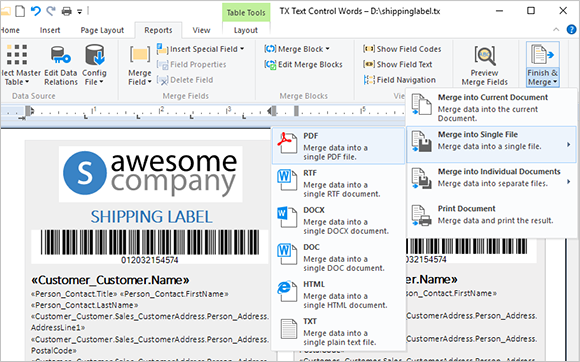The image size is (580, 362).
Task: Click the blue Help question mark icon
Action: point(571,29)
